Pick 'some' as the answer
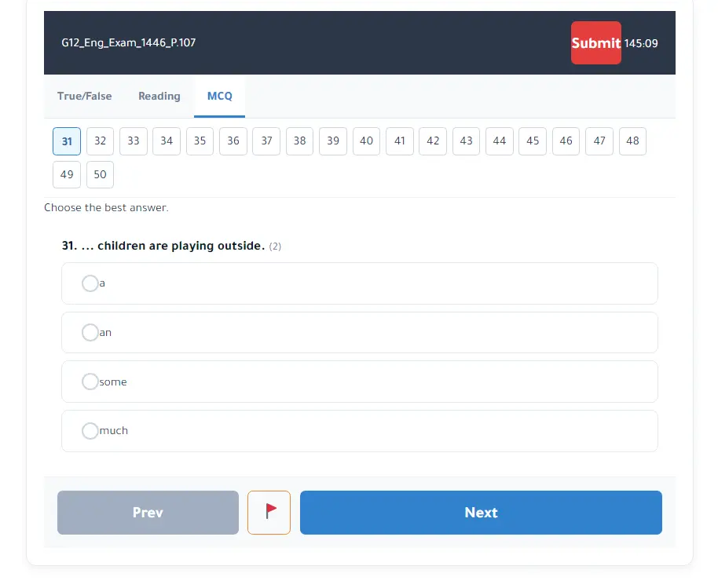This screenshot has height=588, width=718. [x=90, y=382]
